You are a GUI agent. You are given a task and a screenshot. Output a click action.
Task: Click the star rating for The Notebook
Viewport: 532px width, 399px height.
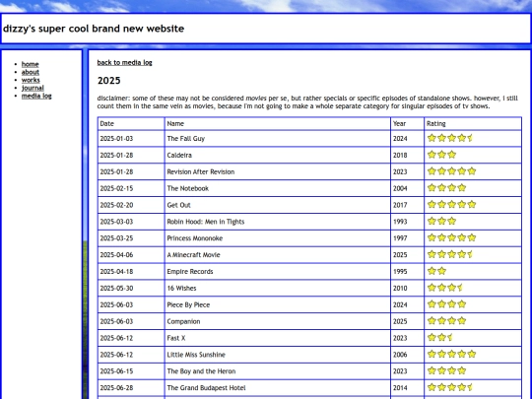446,188
